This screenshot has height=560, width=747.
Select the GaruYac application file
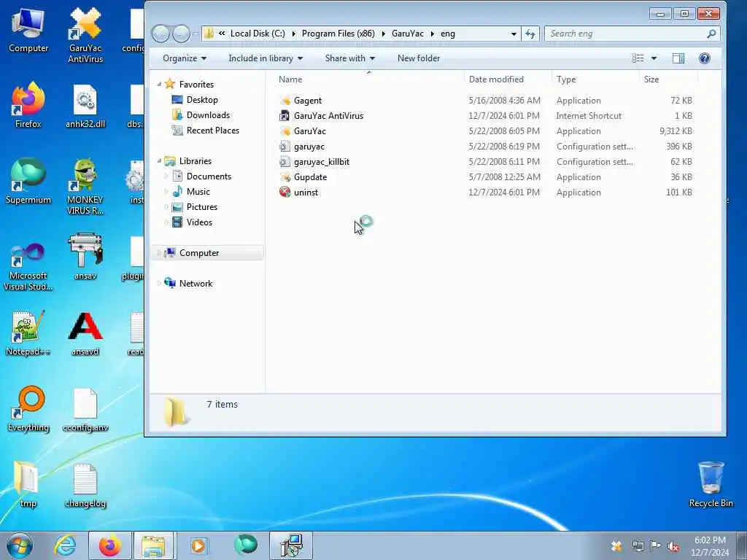[303, 131]
